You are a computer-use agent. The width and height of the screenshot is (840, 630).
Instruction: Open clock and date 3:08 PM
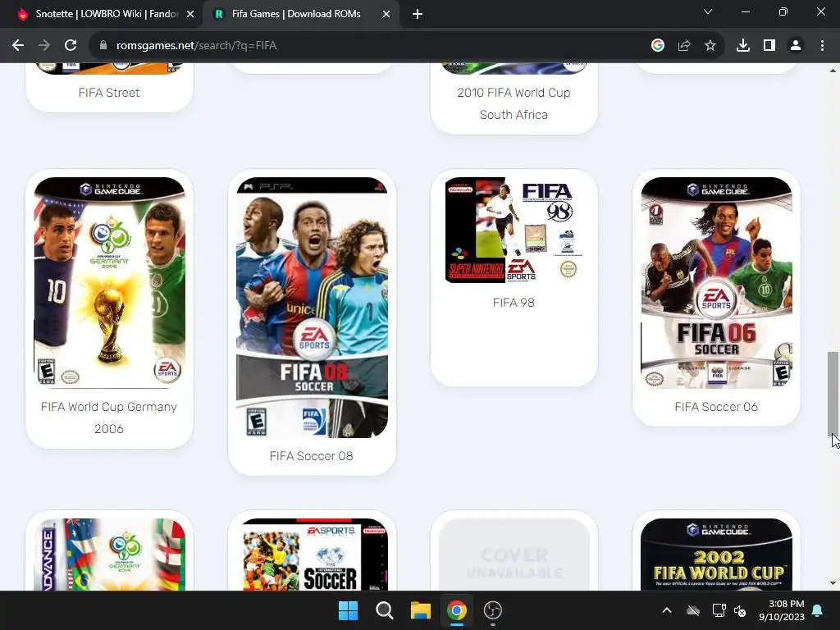coord(782,610)
